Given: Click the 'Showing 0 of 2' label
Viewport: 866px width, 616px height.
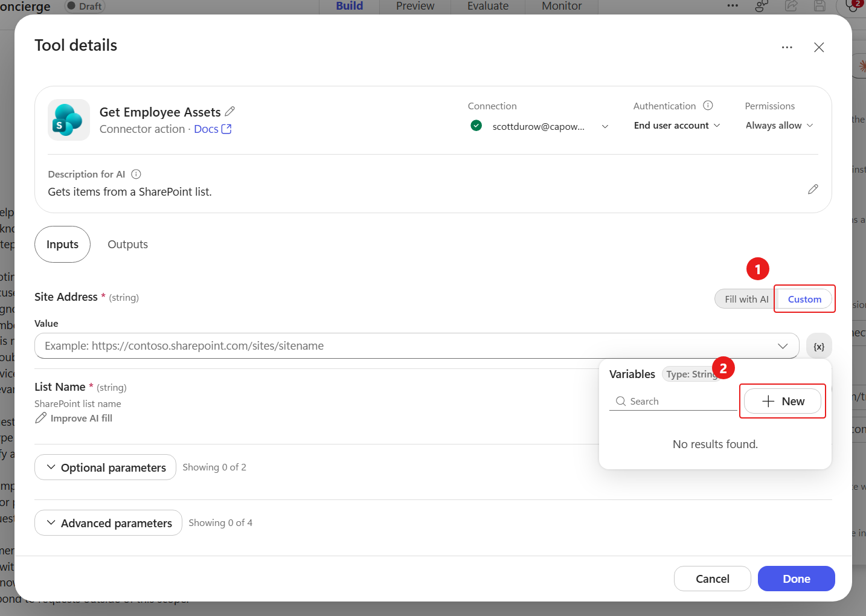Looking at the screenshot, I should pyautogui.click(x=214, y=467).
